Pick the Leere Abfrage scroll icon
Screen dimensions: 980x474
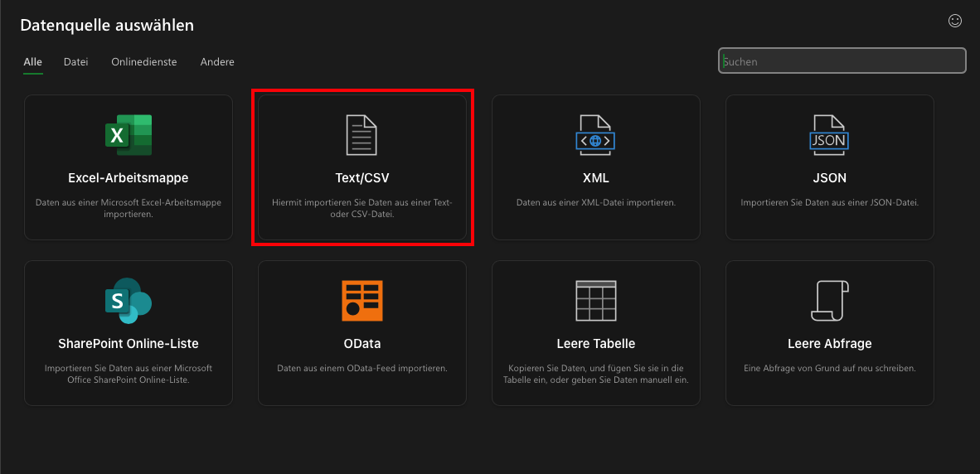click(x=829, y=301)
